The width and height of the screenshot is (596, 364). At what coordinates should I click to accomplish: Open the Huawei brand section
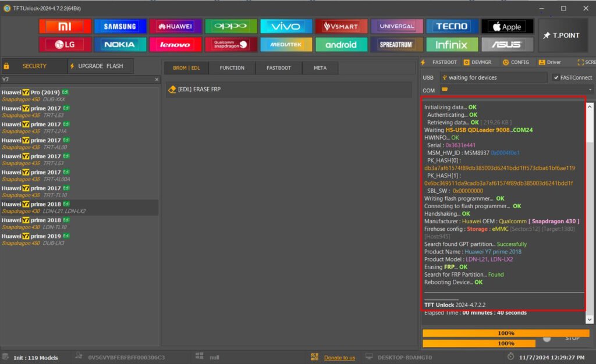point(175,26)
